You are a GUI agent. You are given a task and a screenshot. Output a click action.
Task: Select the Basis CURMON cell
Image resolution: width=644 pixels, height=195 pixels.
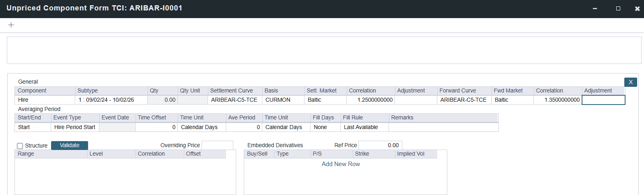[283, 100]
